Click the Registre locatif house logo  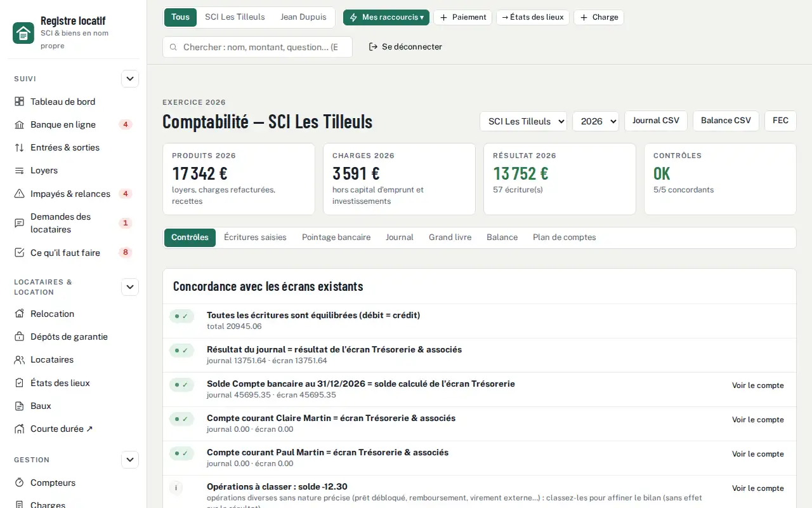click(23, 33)
